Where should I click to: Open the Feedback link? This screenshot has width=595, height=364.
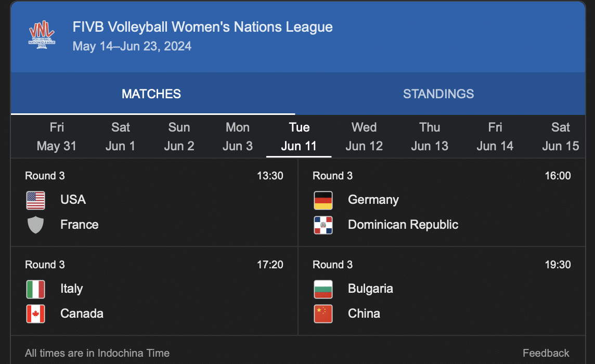pyautogui.click(x=546, y=353)
